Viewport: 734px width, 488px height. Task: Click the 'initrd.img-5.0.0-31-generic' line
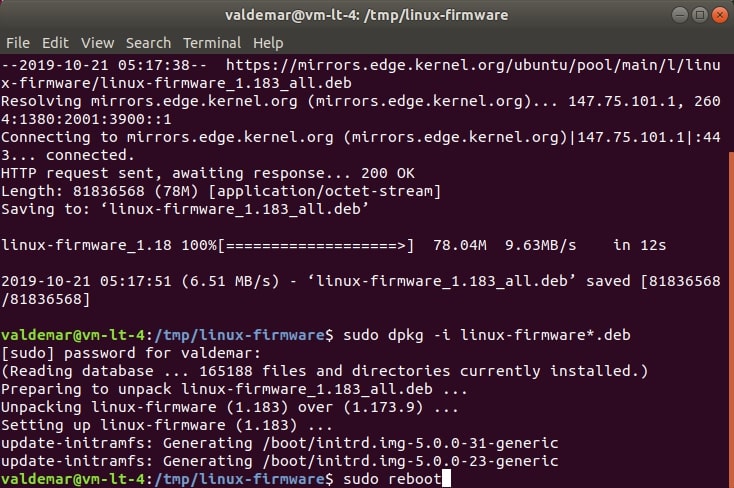279,443
